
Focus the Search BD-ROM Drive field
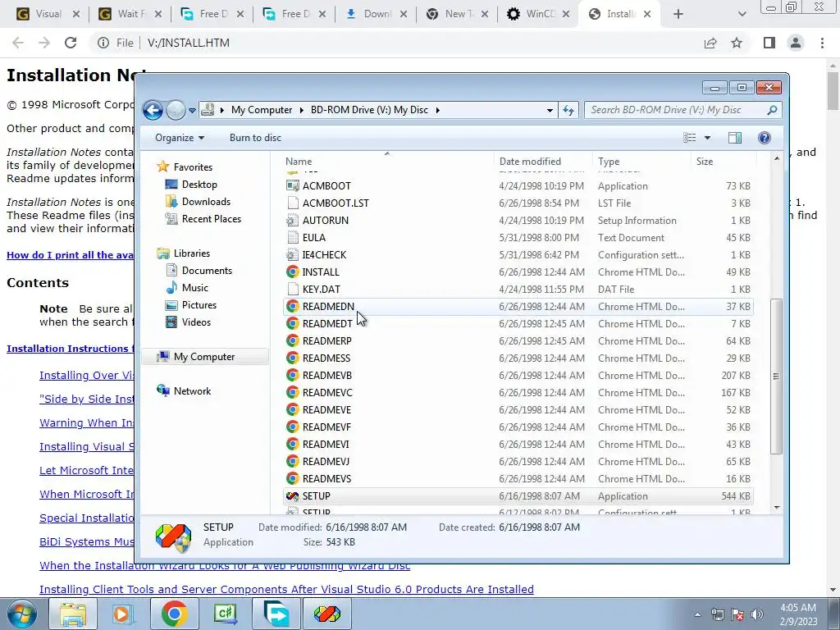682,110
